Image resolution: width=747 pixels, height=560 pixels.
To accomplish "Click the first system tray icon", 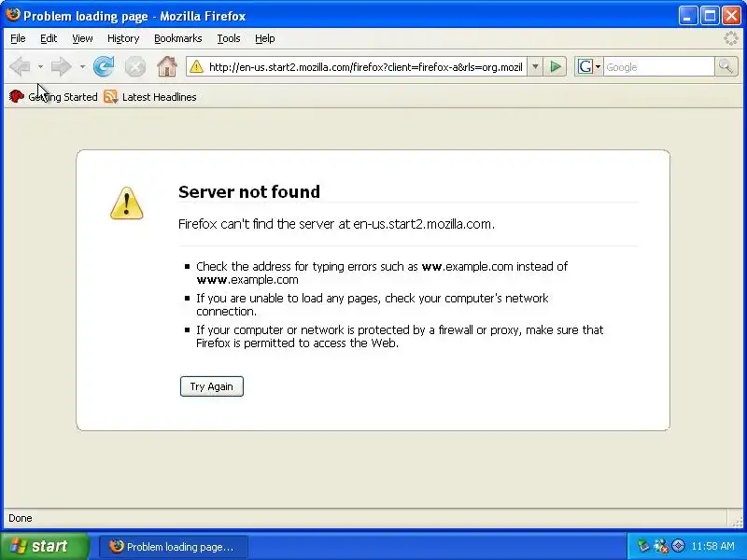I will tap(643, 546).
